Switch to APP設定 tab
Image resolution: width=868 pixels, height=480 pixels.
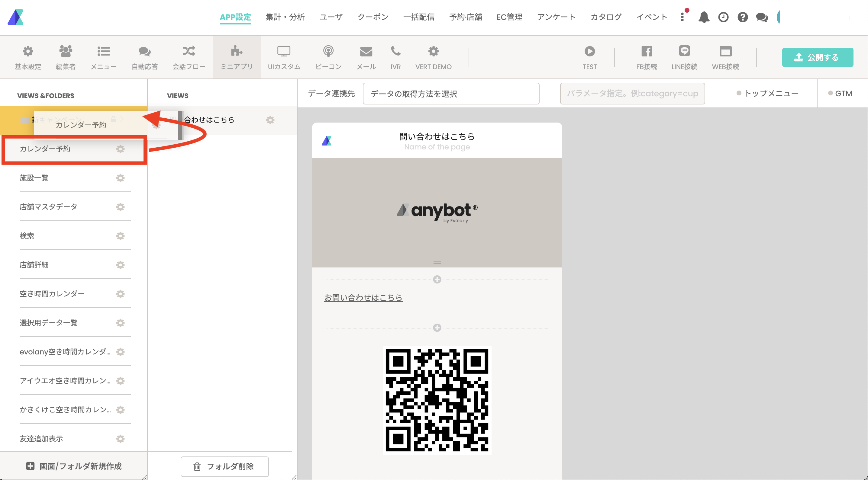click(x=235, y=17)
